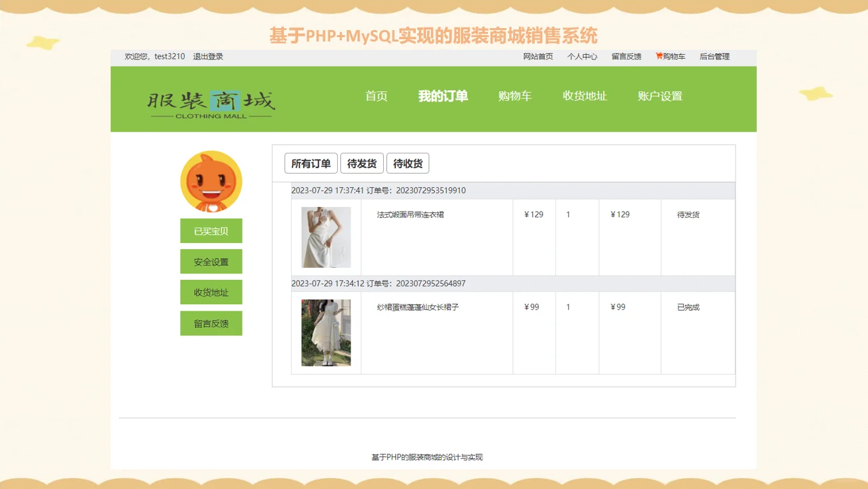The height and width of the screenshot is (489, 868).
Task: Click the white dress product thumbnail
Action: click(327, 237)
